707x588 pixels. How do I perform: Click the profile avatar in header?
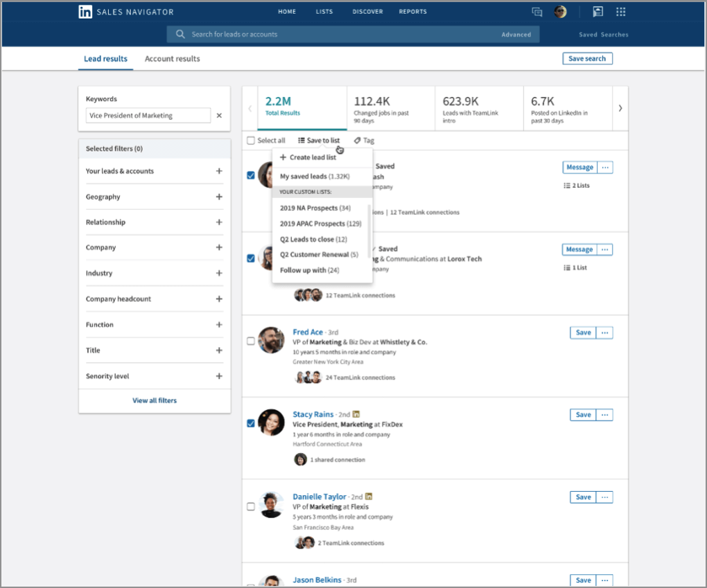[560, 12]
